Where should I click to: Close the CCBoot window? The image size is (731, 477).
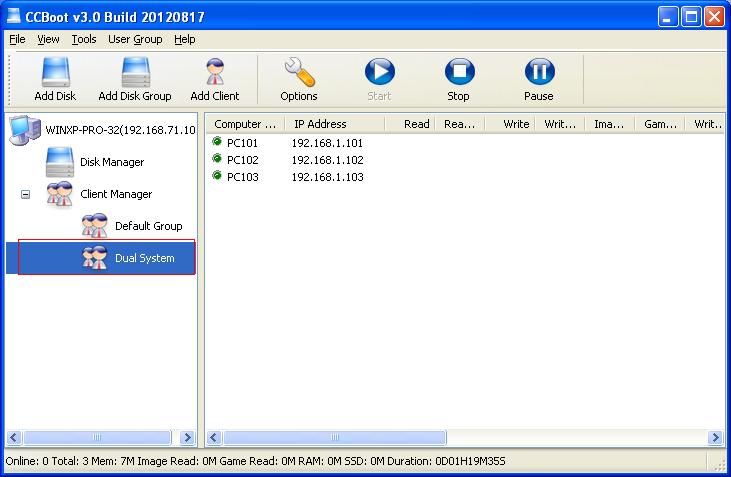coord(714,17)
